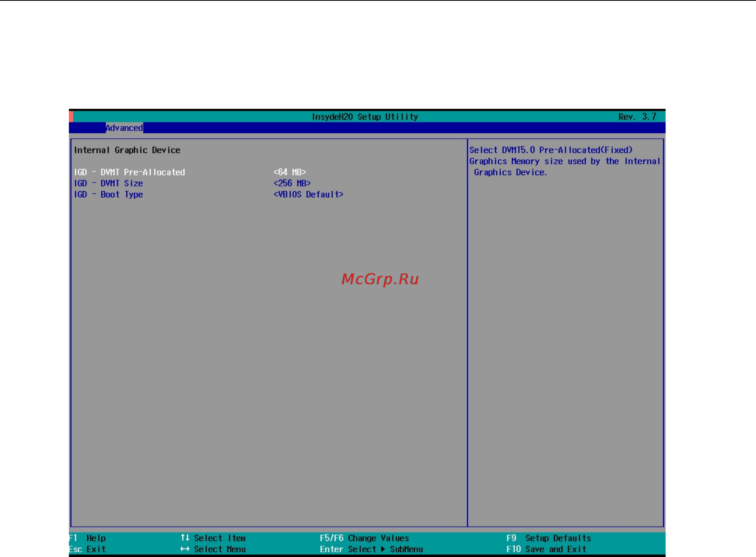Open the <256 MB> value option
The width and height of the screenshot is (756, 557).
pyautogui.click(x=292, y=183)
